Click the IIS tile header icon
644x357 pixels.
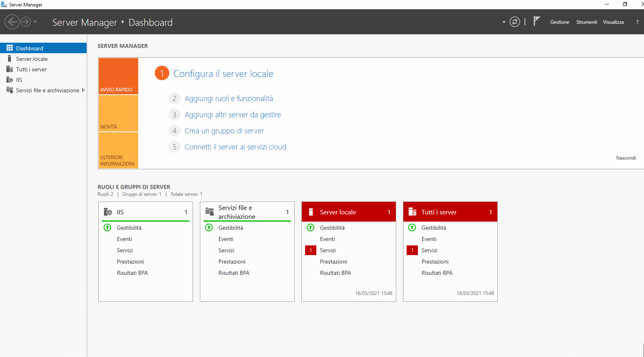coord(108,212)
